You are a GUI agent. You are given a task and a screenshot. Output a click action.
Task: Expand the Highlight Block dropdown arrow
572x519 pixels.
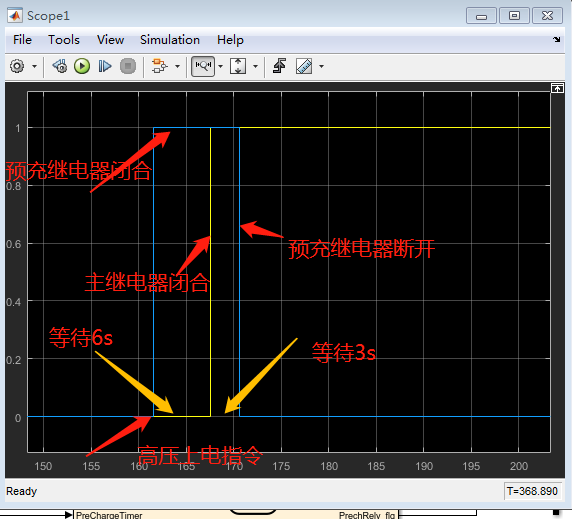tap(177, 66)
